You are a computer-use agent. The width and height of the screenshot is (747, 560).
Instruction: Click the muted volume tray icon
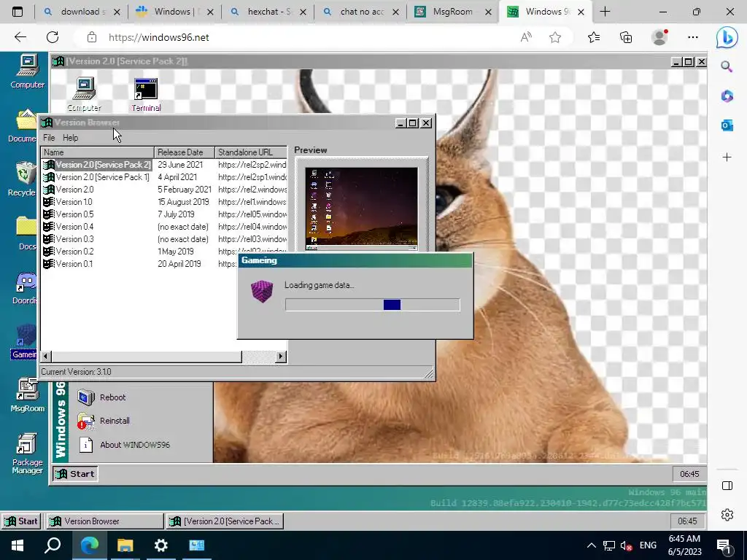tap(626, 545)
